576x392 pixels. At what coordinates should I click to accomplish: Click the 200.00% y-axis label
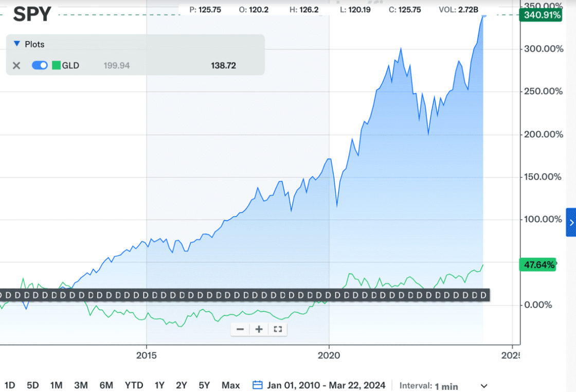pyautogui.click(x=544, y=134)
